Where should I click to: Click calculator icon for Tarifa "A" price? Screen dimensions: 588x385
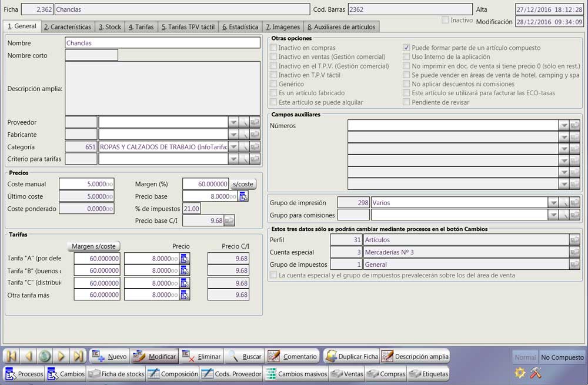pos(185,258)
